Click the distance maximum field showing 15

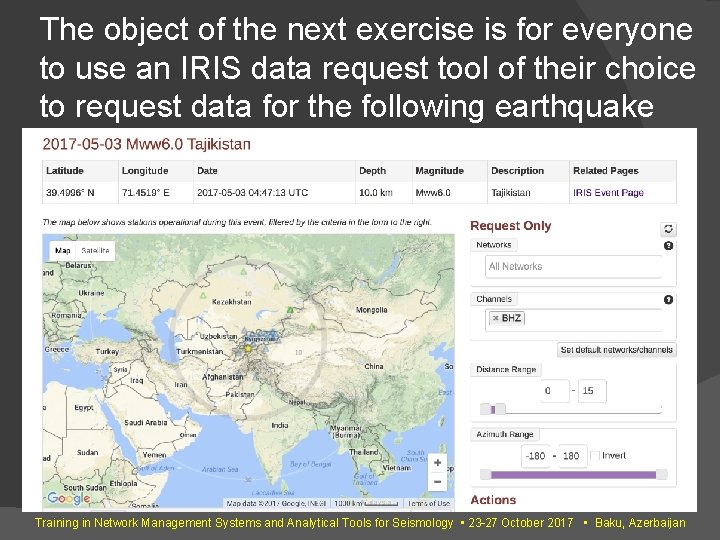(x=592, y=391)
